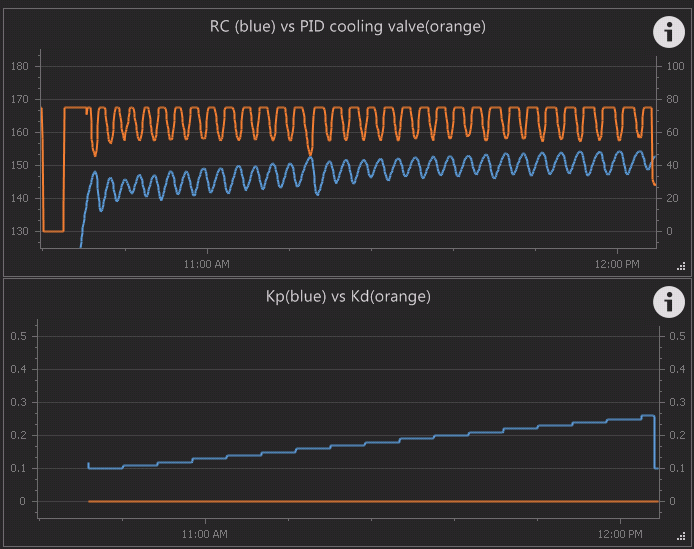Select the title 'Kp(blue) vs Kd(orange)'
The image size is (694, 549).
pyautogui.click(x=348, y=296)
